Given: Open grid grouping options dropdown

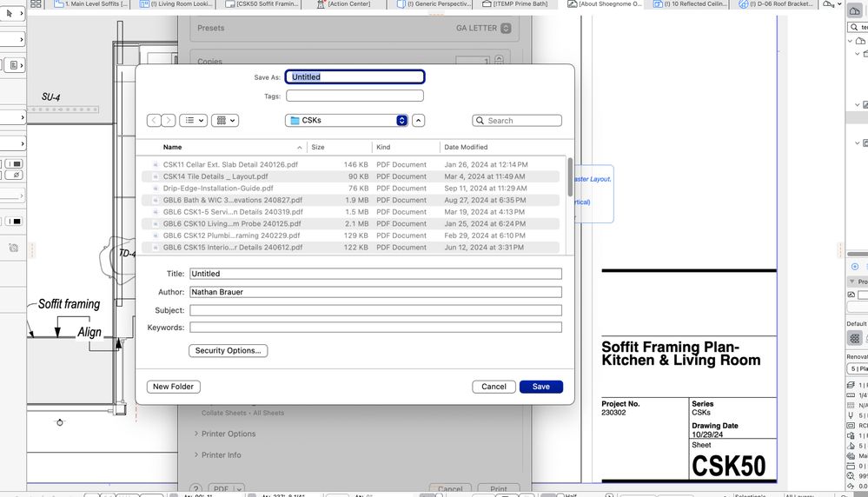Looking at the screenshot, I should 225,120.
